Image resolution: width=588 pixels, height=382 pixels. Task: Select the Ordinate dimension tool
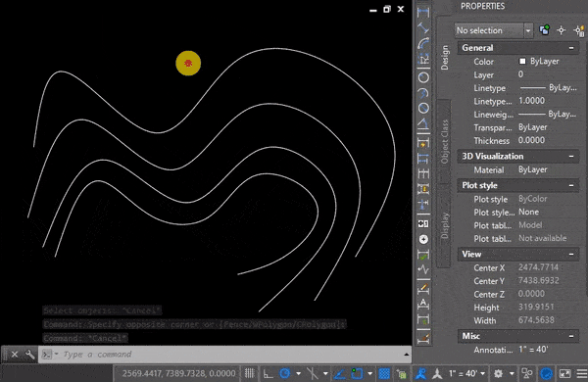[423, 59]
